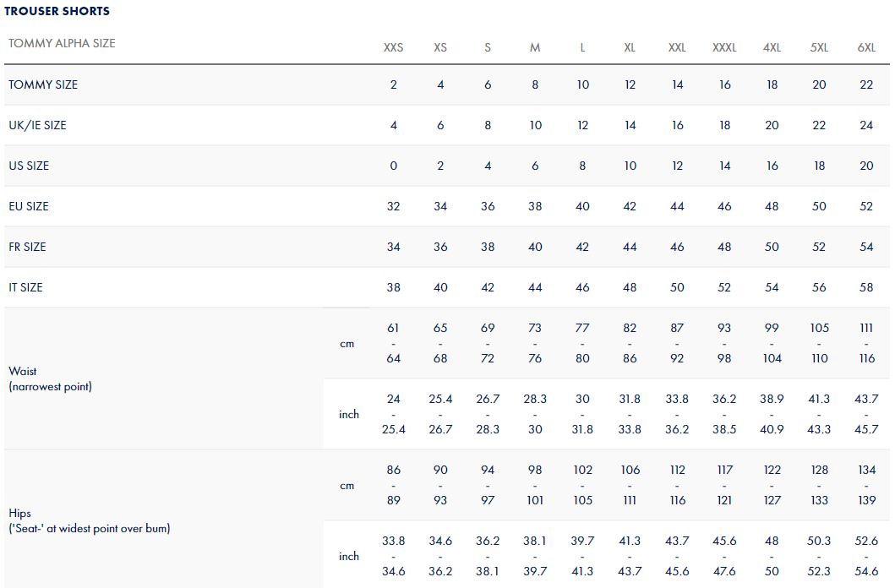
Task: Select the US SIZE row label
Action: [x=29, y=166]
